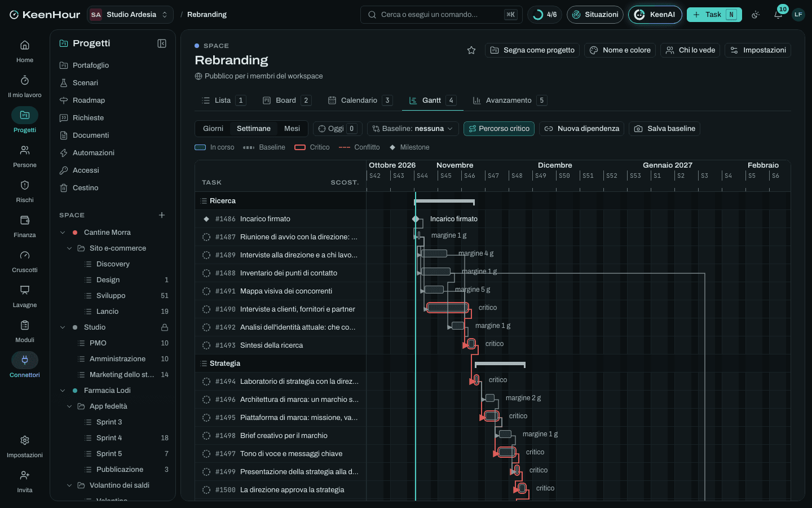812x508 pixels.
Task: Open the Finanza wallet icon
Action: pyautogui.click(x=25, y=220)
